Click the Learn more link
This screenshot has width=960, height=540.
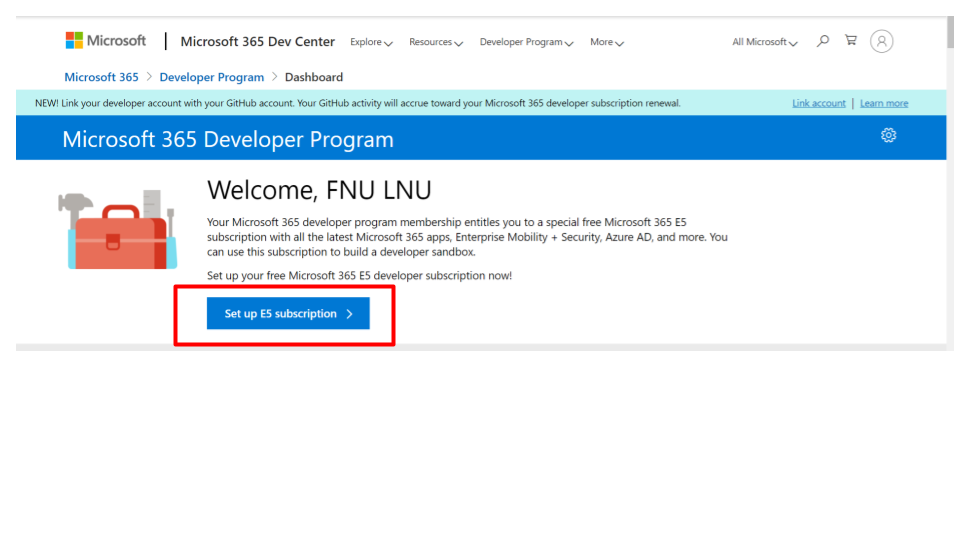point(883,103)
